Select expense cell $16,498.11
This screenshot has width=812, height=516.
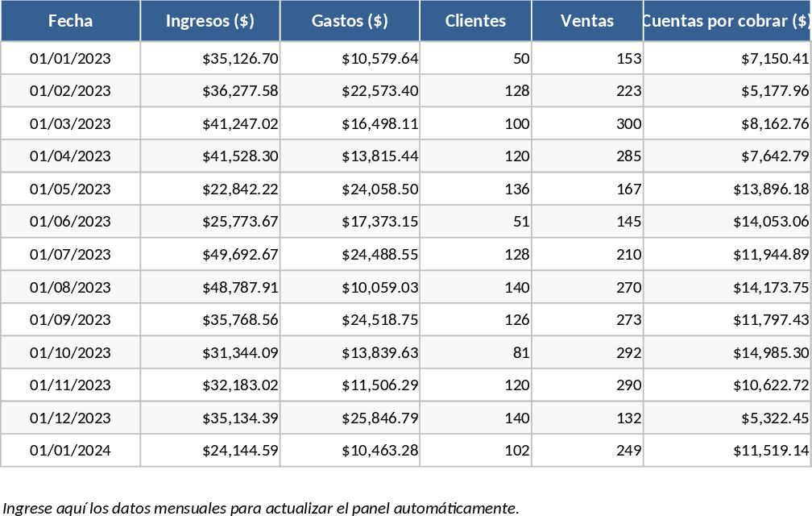click(379, 123)
